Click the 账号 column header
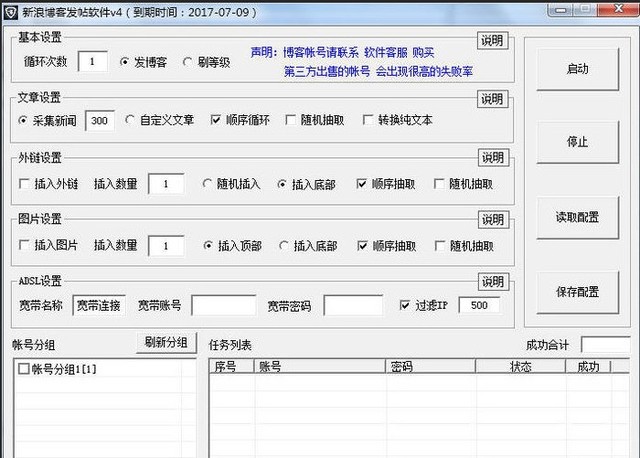The image size is (640, 458). [320, 367]
